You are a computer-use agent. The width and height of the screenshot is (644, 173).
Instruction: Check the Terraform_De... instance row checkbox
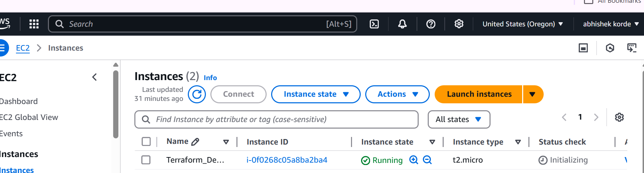[x=146, y=160]
